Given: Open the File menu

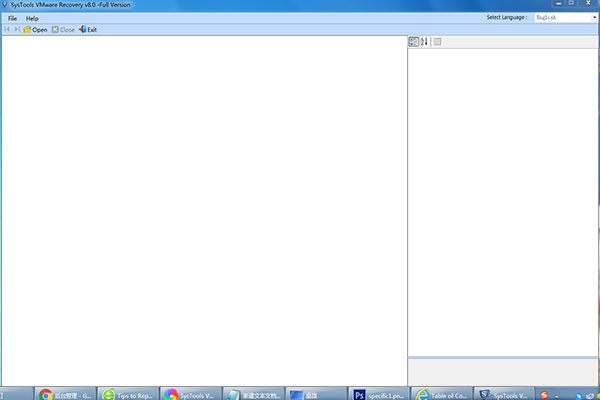Looking at the screenshot, I should 12,18.
